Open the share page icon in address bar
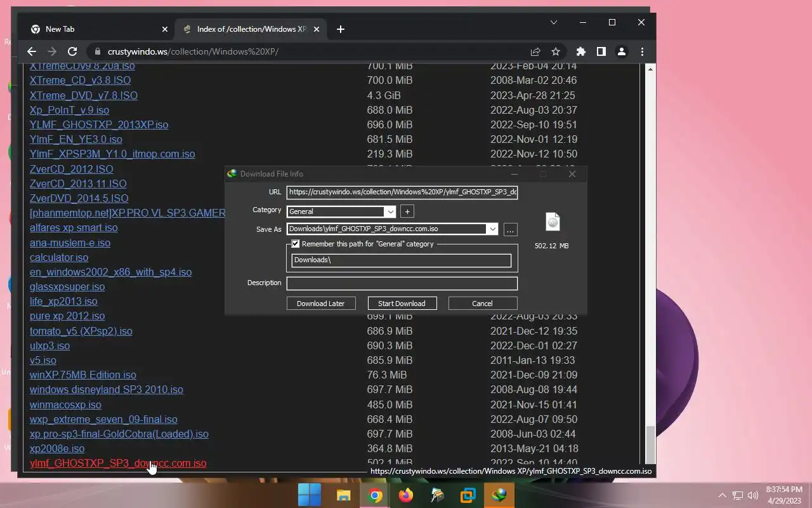The width and height of the screenshot is (812, 508). [535, 51]
